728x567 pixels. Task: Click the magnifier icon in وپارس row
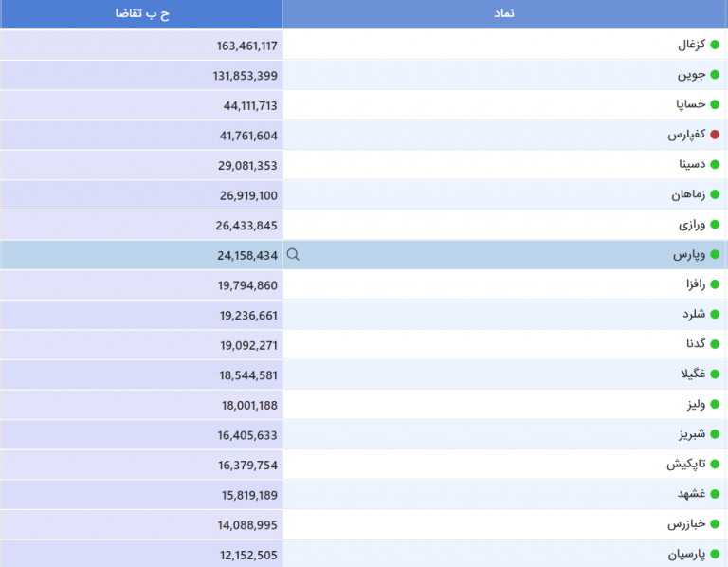[x=293, y=254]
